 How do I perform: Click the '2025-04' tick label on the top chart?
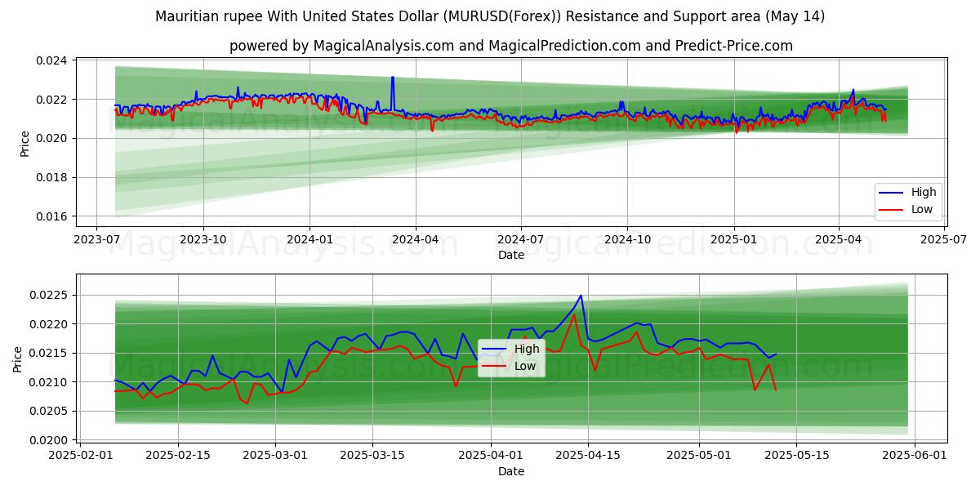tap(839, 240)
